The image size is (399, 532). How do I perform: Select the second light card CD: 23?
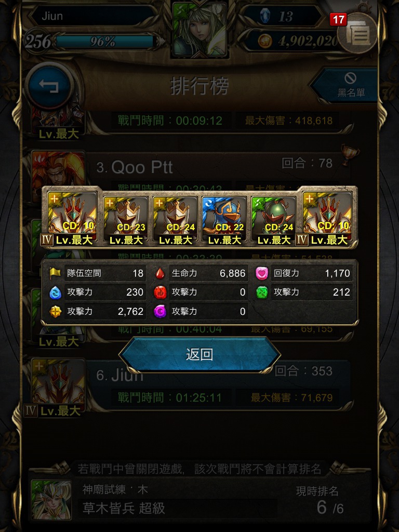click(x=126, y=221)
